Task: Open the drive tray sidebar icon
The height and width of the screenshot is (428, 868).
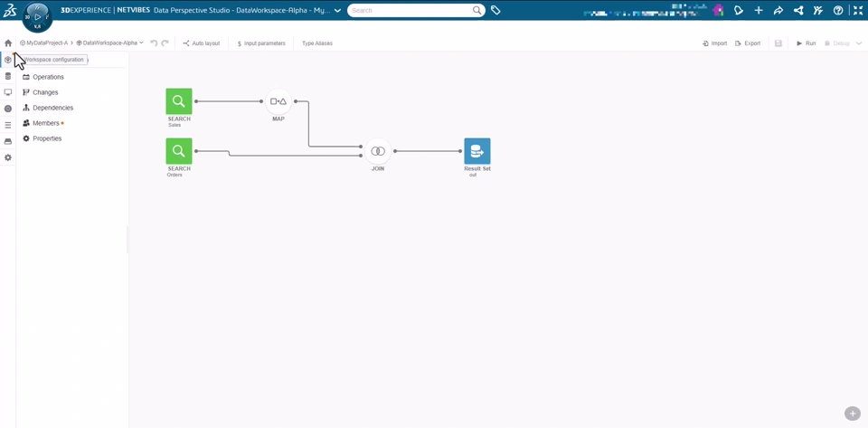Action: pyautogui.click(x=8, y=141)
